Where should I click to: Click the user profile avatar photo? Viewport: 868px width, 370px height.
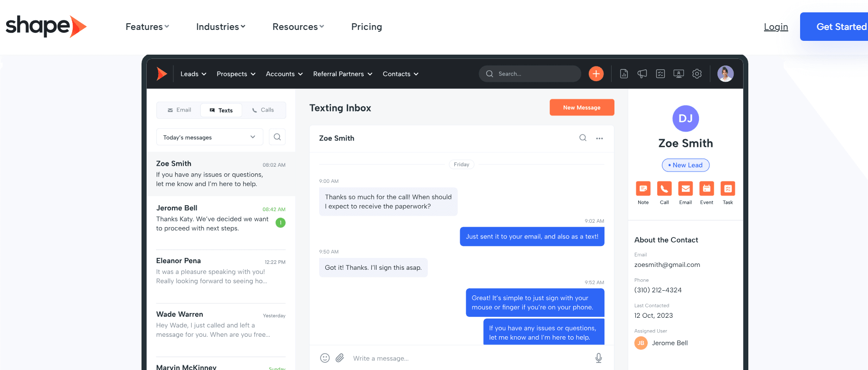click(725, 74)
